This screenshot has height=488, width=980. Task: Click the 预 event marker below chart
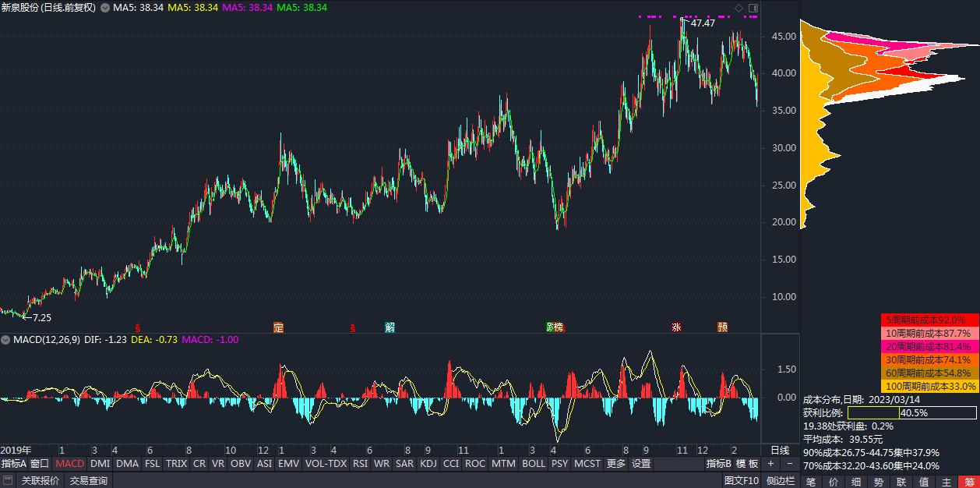click(x=723, y=327)
